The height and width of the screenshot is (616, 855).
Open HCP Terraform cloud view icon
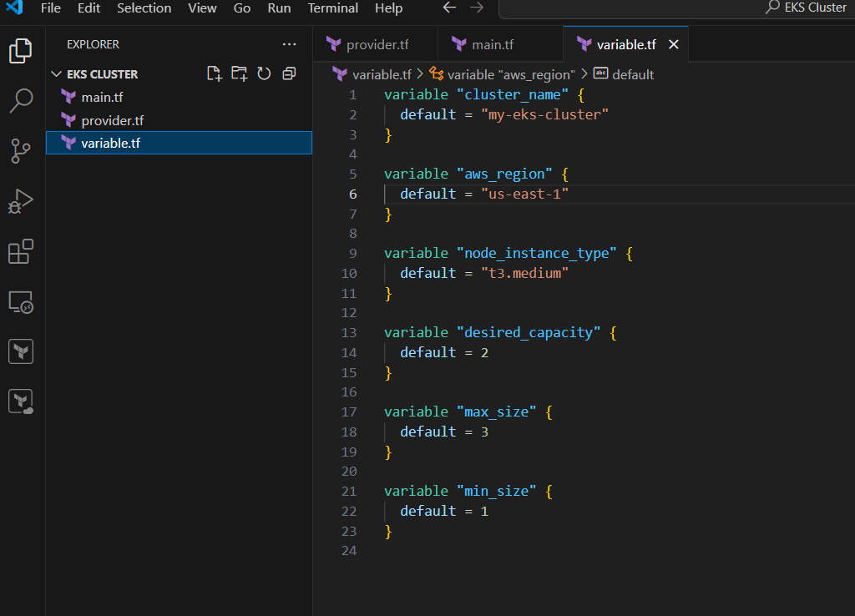tap(21, 401)
